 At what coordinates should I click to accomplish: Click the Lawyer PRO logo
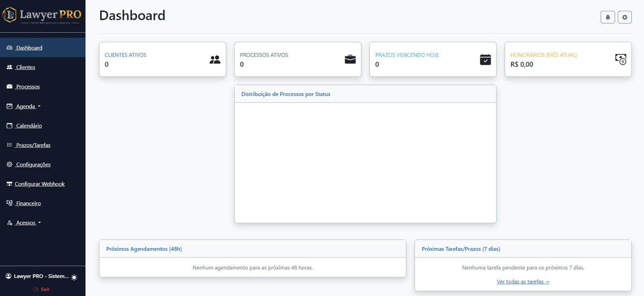[x=42, y=15]
